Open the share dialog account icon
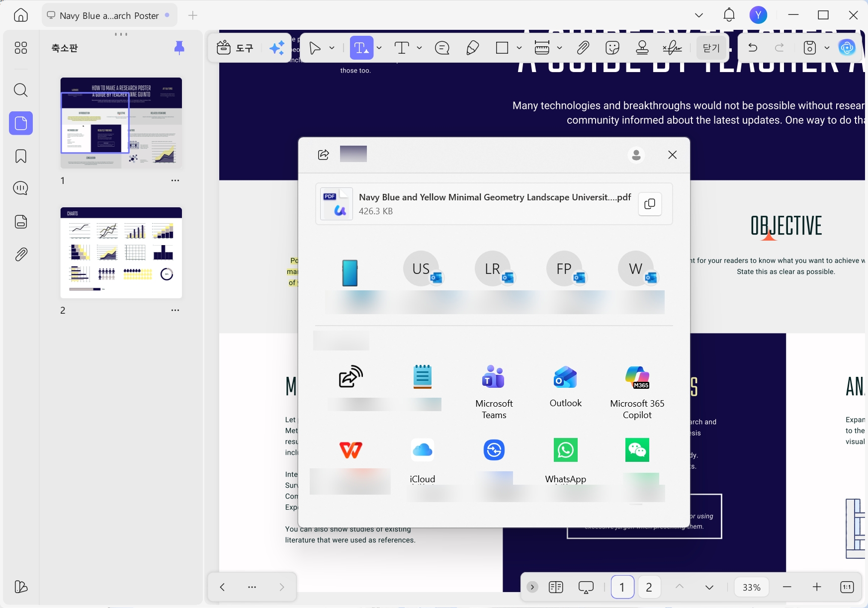Image resolution: width=868 pixels, height=608 pixels. pos(636,155)
